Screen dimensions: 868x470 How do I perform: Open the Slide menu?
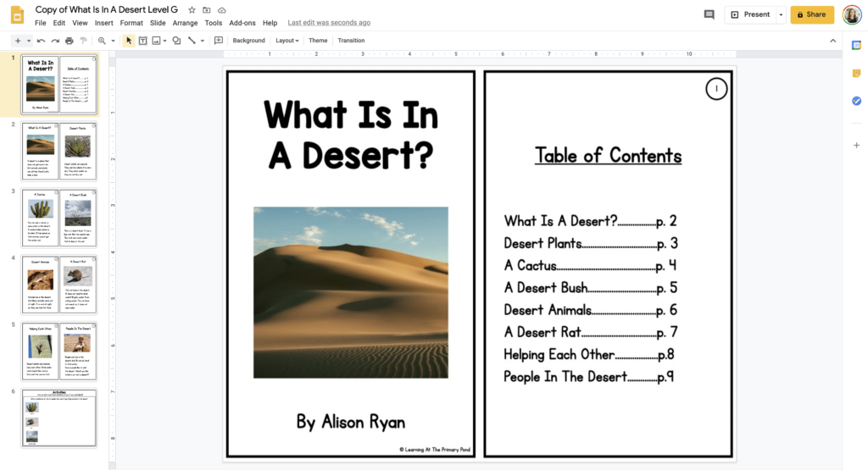[158, 23]
